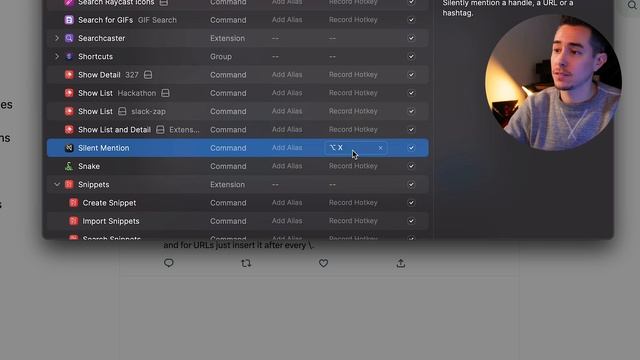The image size is (640, 360).
Task: Click the Snake command icon
Action: point(69,166)
